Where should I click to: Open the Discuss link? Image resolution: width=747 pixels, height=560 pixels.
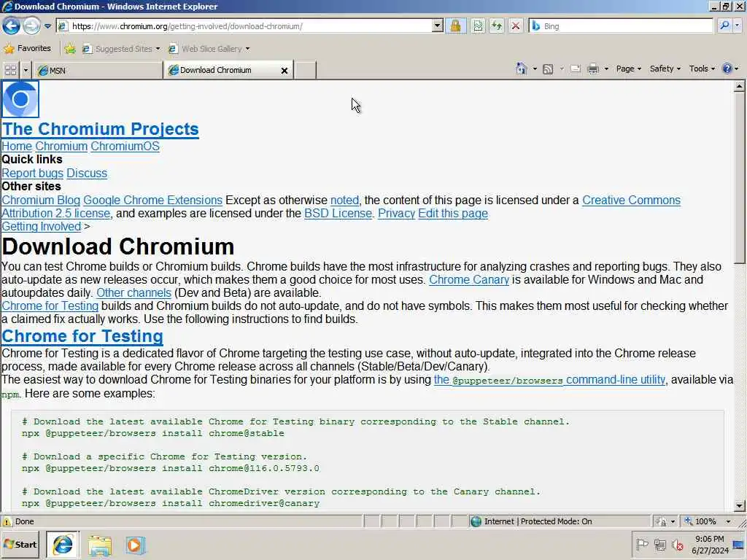tap(87, 174)
